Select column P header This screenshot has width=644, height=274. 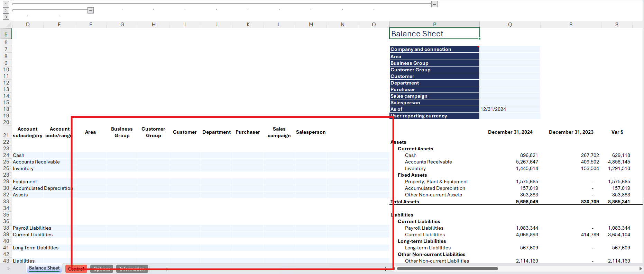[x=434, y=25]
